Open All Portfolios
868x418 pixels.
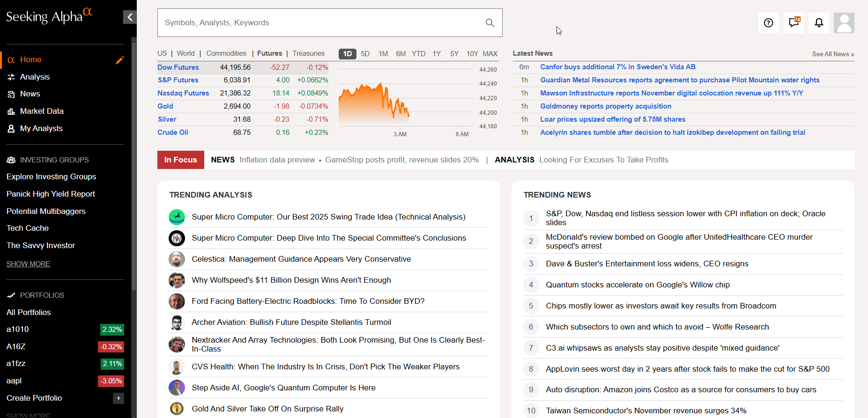[x=29, y=313]
